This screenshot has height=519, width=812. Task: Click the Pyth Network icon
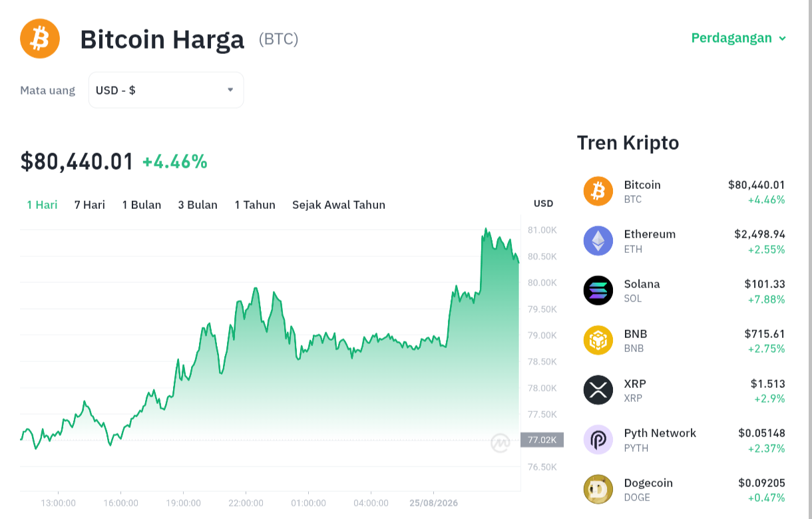[598, 440]
